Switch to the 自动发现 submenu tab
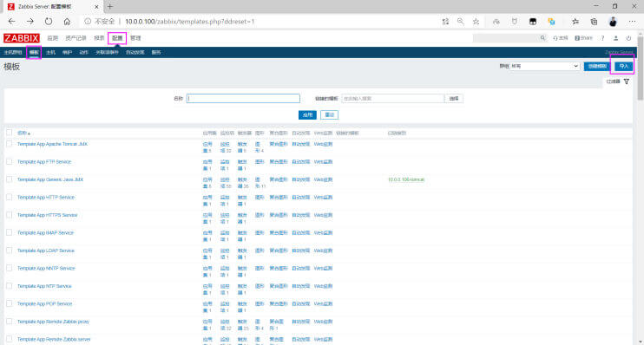Screen dimensions: 644x345 [135, 53]
